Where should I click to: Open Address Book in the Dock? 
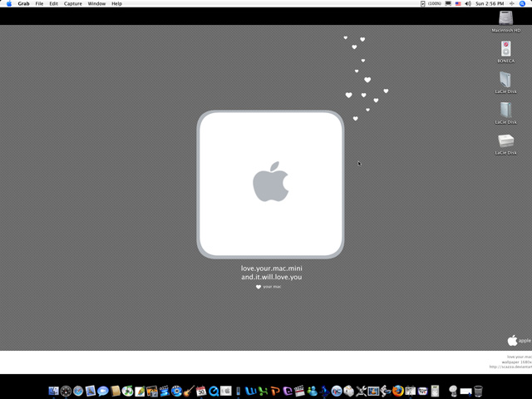(116, 392)
